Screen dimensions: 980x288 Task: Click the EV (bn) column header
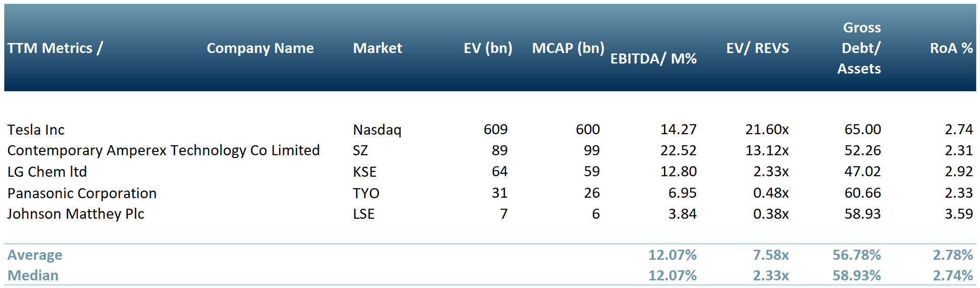[x=487, y=48]
